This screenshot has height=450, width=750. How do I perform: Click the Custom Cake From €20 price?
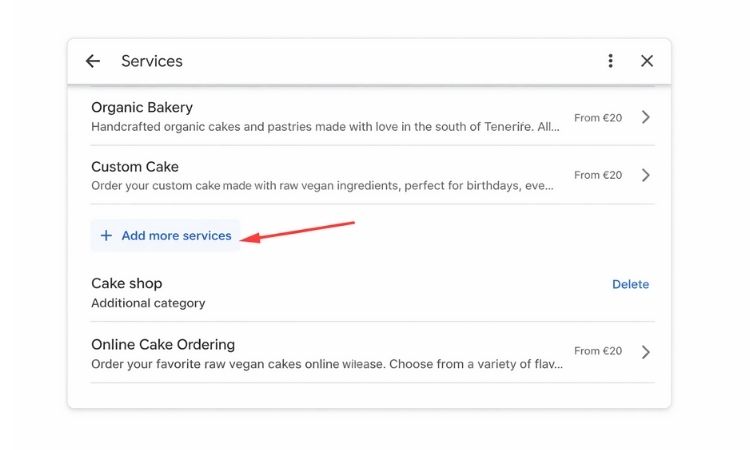tap(598, 175)
